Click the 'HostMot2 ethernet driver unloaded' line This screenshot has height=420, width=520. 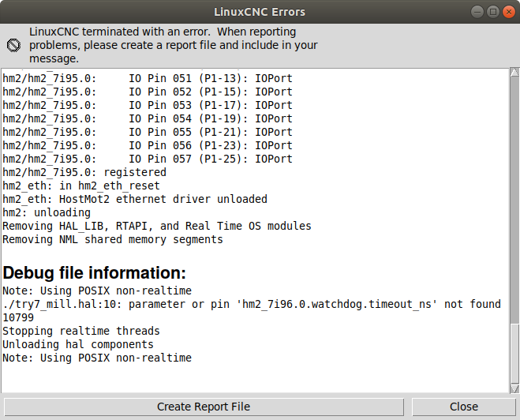135,199
